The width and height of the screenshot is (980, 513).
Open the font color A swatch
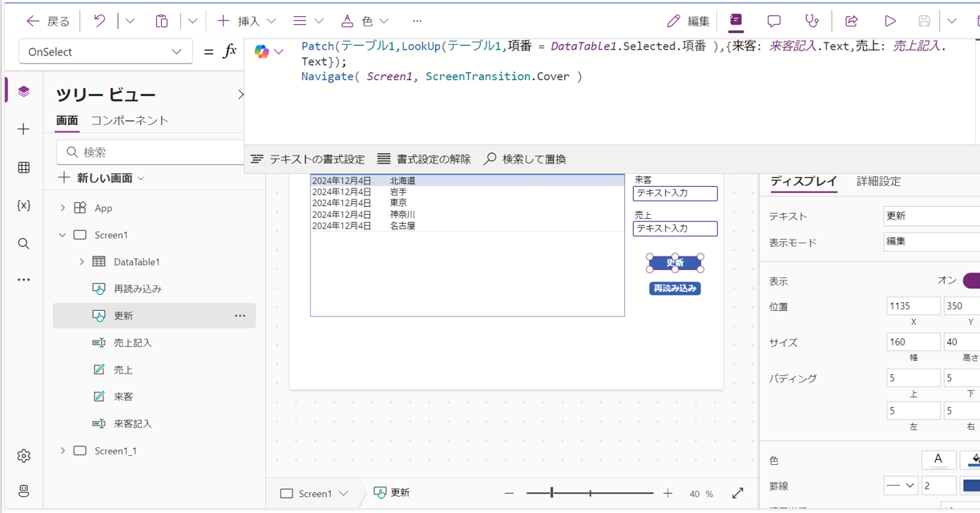tap(938, 460)
